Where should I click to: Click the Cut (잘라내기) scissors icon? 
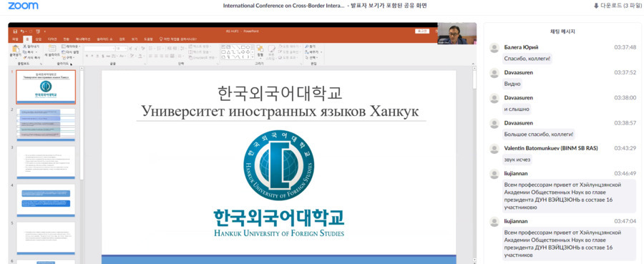pos(24,47)
